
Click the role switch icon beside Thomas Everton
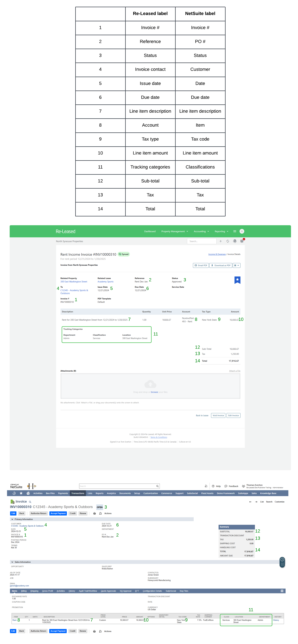point(243,486)
